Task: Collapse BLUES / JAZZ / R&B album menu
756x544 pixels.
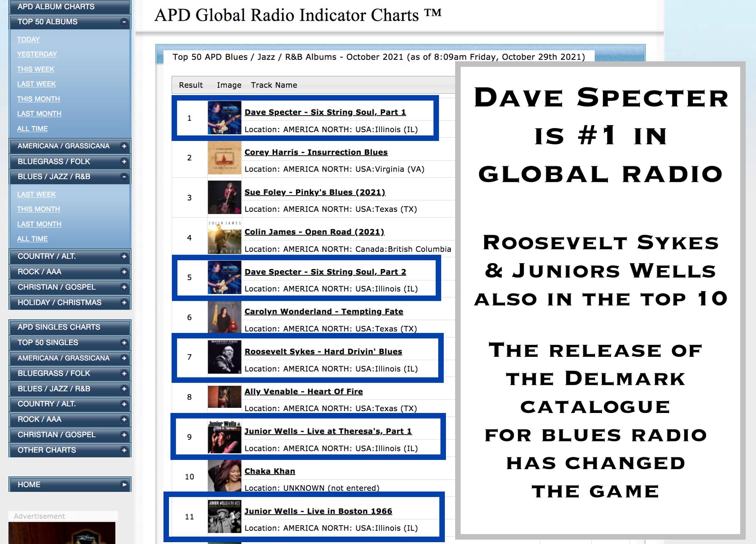Action: click(x=124, y=177)
